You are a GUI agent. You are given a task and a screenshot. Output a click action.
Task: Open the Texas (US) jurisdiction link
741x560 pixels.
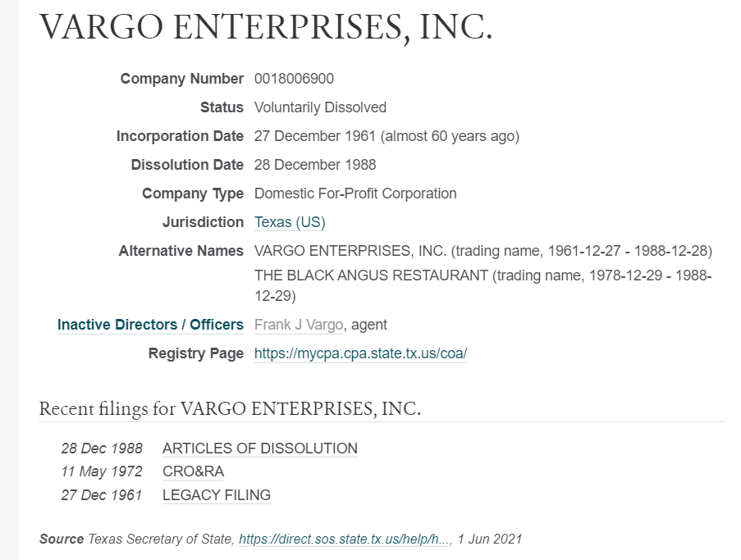290,222
